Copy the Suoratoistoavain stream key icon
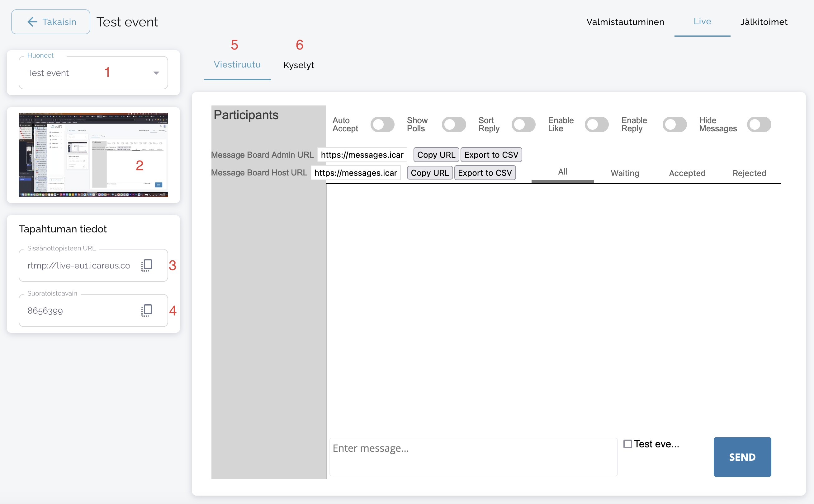The width and height of the screenshot is (814, 504). pos(146,310)
